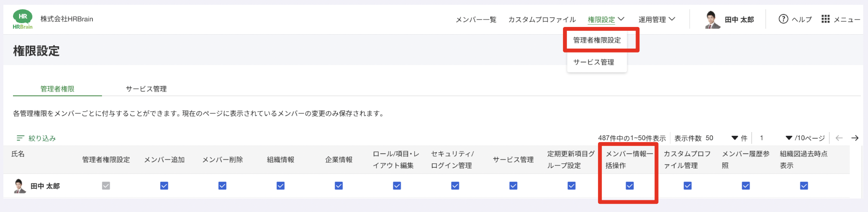Toggle カスタムプロファイル管理 checkbox
Image resolution: width=868 pixels, height=212 pixels.
pyautogui.click(x=688, y=185)
